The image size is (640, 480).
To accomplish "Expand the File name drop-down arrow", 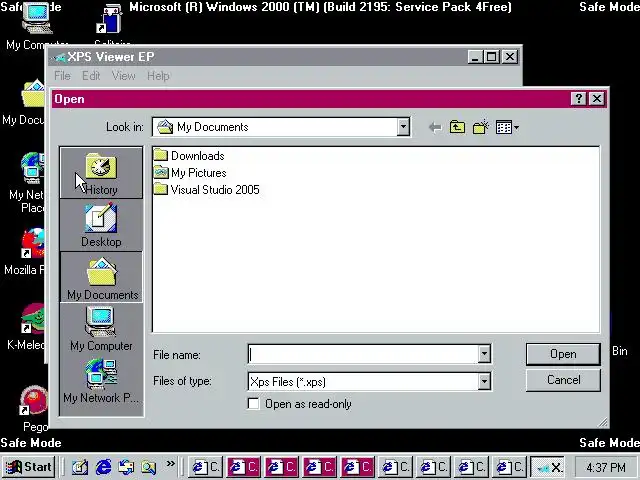I will [484, 354].
